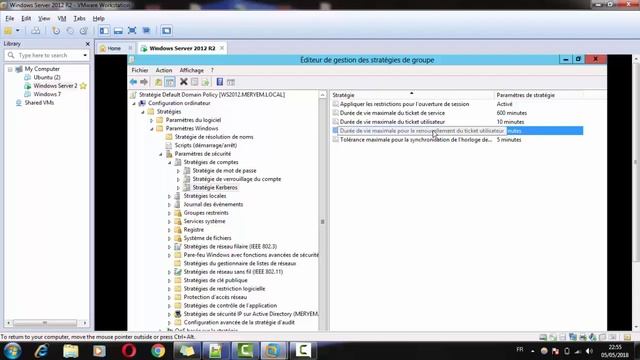Collapse Stratégies de comptes node

coord(170,162)
